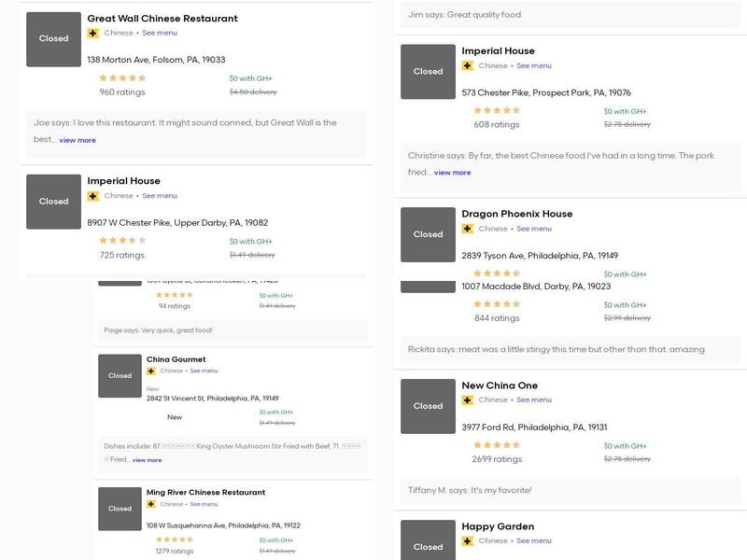
Task: Click the Grubhub+ badge icon under Happy Garden
Action: [x=467, y=540]
